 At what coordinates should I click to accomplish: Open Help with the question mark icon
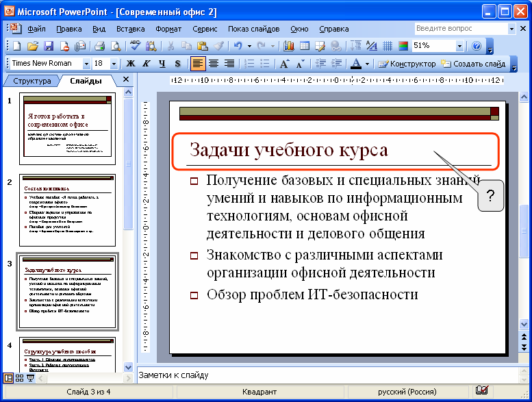tap(477, 46)
